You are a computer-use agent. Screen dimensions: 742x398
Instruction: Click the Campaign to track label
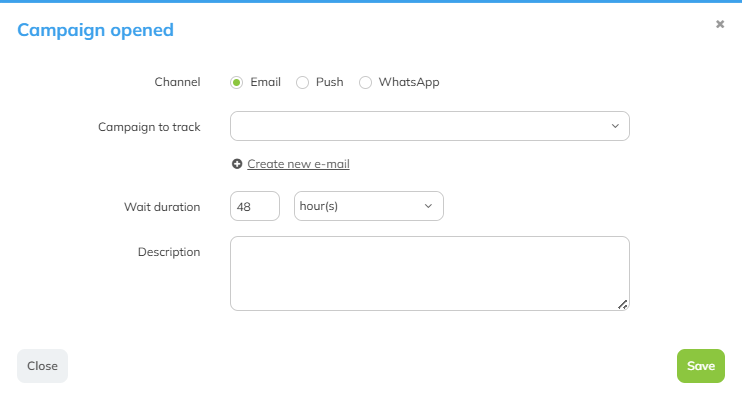point(149,127)
